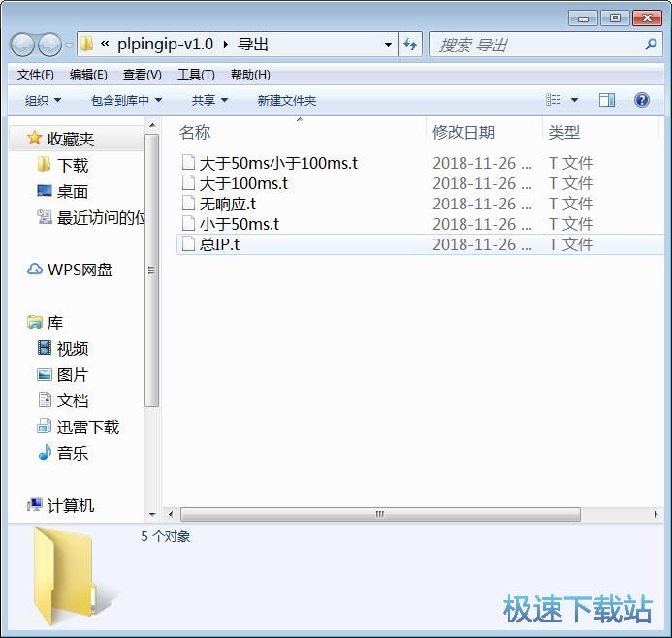Open 桌面 in the navigation pane
Image resolution: width=672 pixels, height=638 pixels.
point(73,191)
